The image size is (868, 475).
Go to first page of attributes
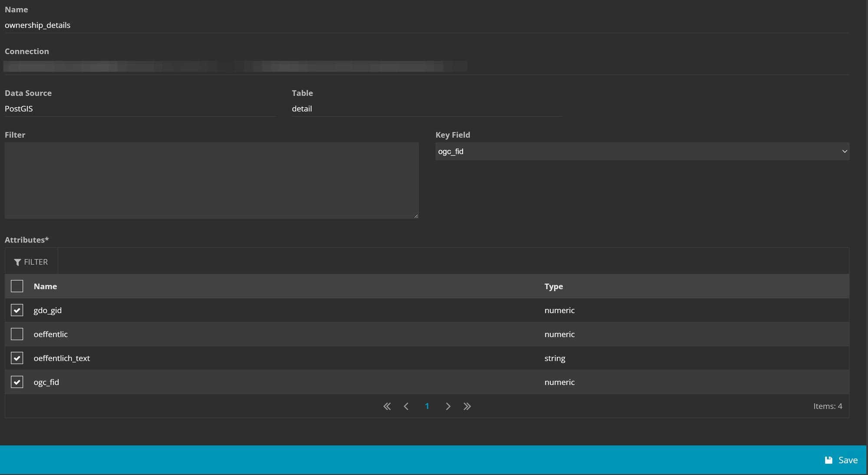(x=387, y=406)
